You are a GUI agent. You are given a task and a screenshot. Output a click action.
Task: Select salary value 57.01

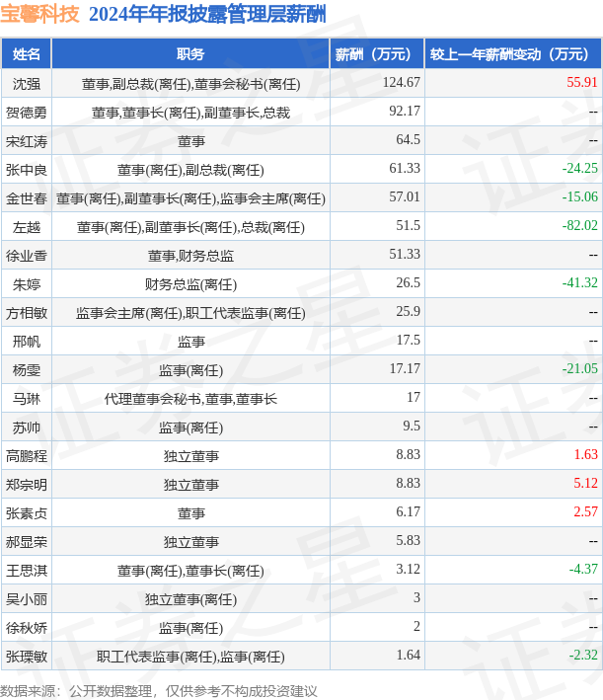pyautogui.click(x=405, y=196)
